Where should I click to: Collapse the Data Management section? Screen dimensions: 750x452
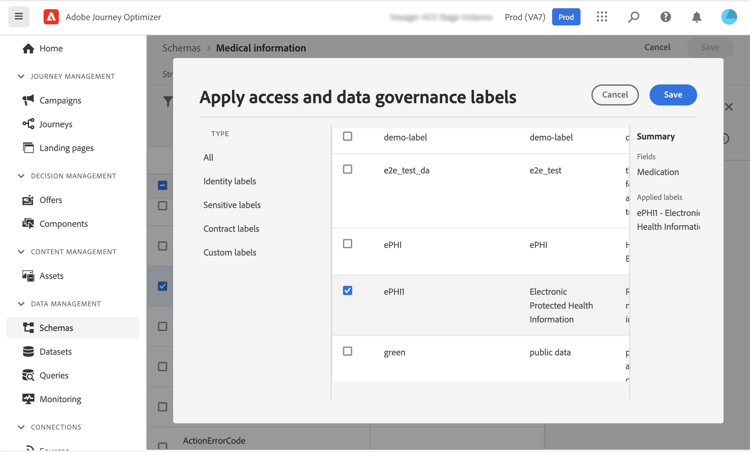click(x=21, y=304)
